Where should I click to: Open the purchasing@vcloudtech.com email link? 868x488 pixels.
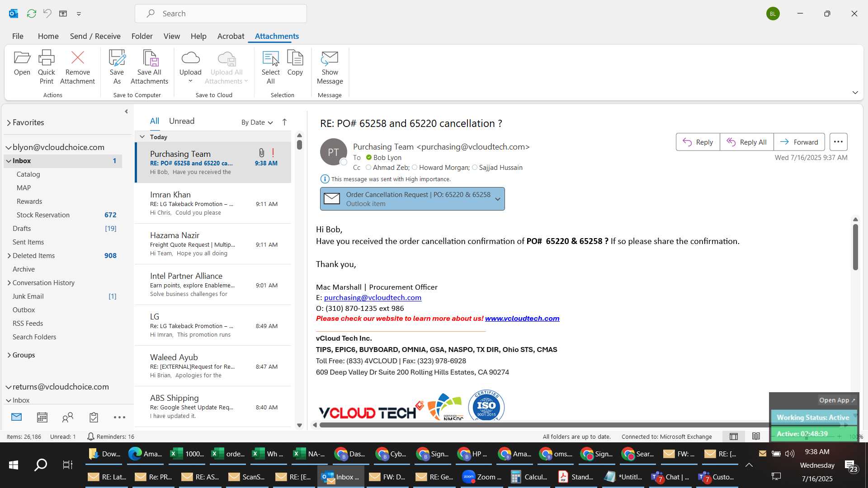click(x=373, y=298)
